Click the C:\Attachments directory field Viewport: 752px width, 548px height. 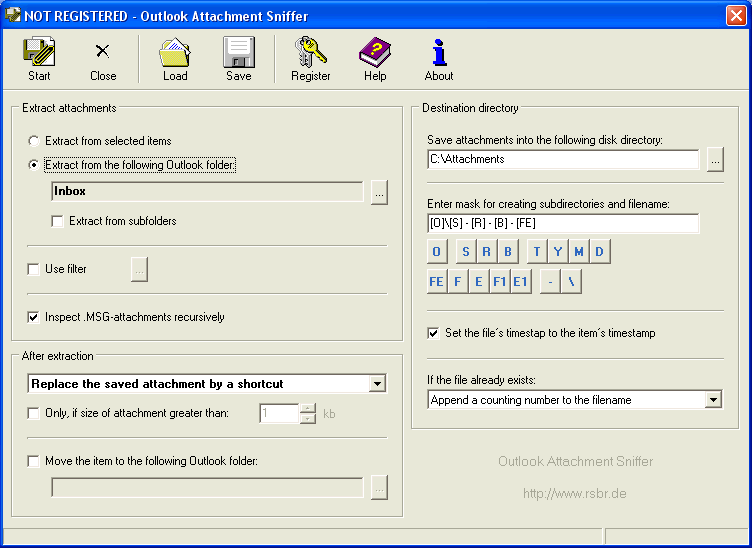(563, 159)
